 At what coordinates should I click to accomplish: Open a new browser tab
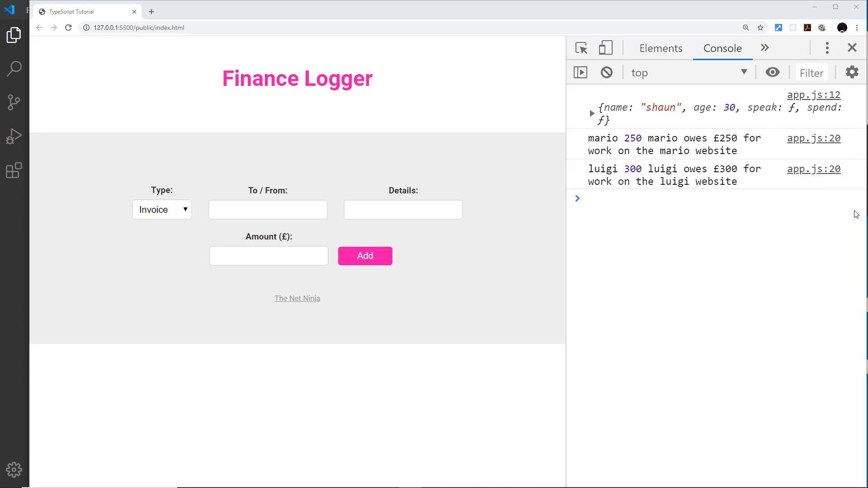point(151,12)
